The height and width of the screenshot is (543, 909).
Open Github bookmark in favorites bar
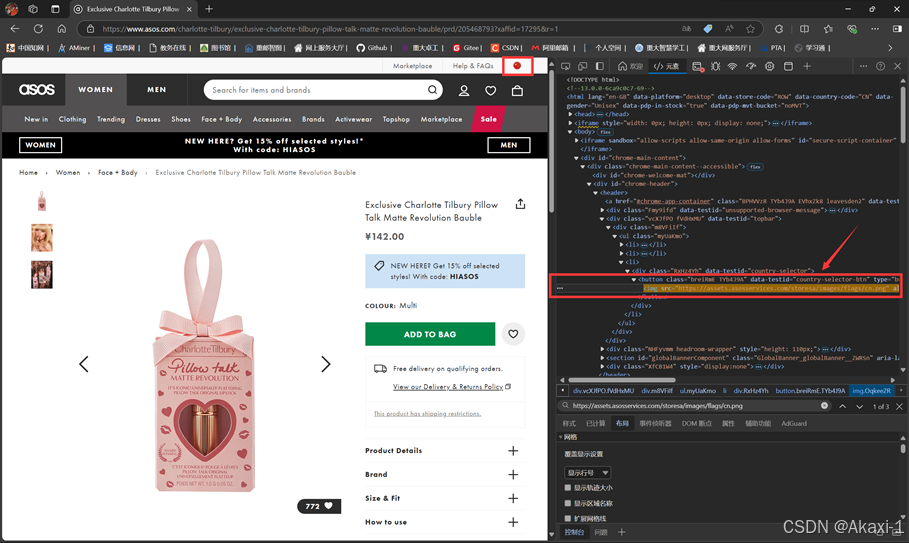pos(373,48)
